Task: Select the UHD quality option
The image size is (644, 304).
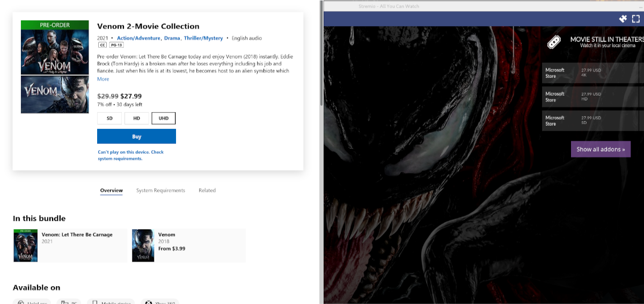Action: pyautogui.click(x=164, y=118)
